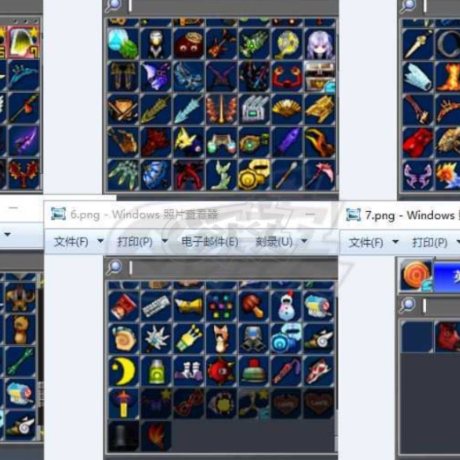This screenshot has height=460, width=460.
Task: Open 文件(F) menu in 7.png window
Action: click(x=366, y=242)
